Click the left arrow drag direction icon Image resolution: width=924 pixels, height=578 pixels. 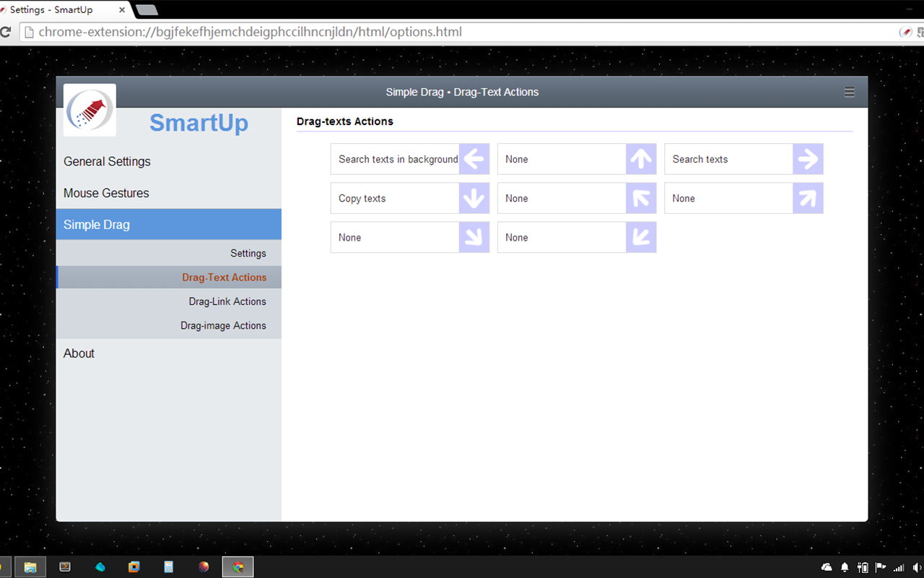pyautogui.click(x=474, y=159)
